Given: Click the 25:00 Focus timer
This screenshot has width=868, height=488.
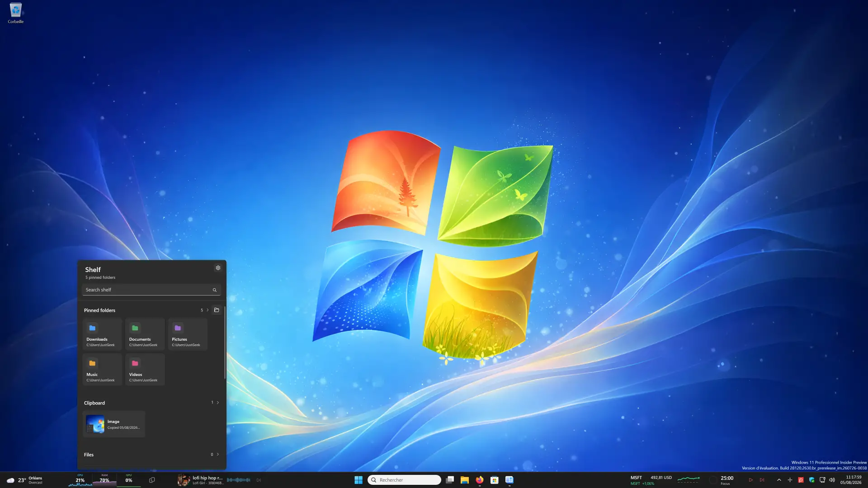Looking at the screenshot, I should (x=727, y=480).
